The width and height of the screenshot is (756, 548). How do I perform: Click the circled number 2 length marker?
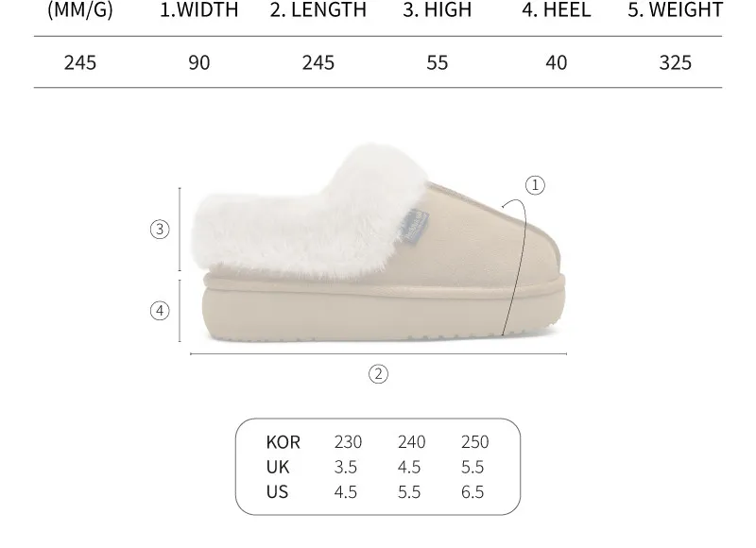[x=378, y=374]
